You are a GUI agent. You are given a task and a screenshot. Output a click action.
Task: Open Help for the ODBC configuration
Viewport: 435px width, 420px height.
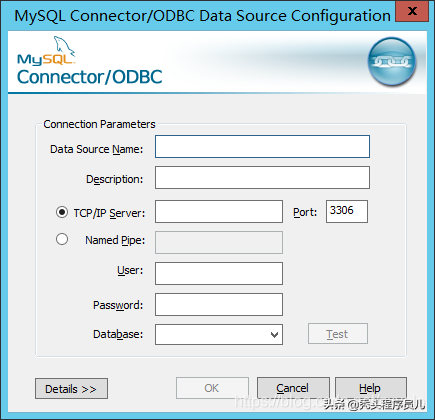pos(371,388)
